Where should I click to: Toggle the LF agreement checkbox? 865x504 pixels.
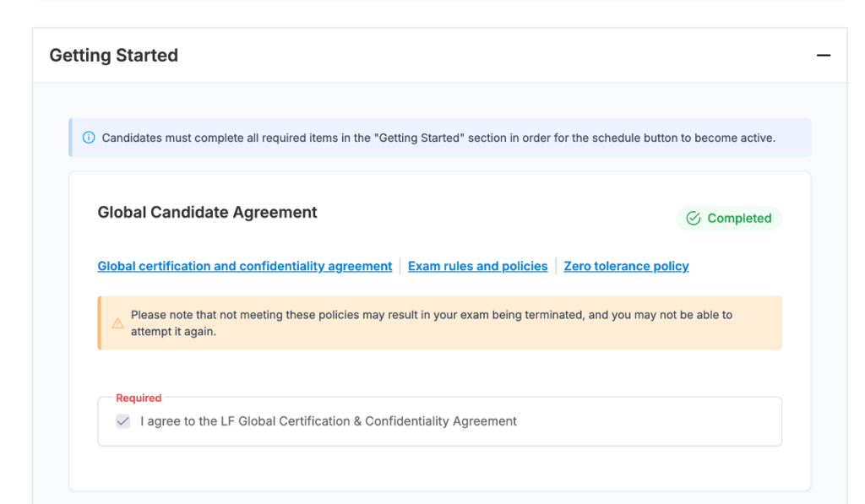(123, 421)
